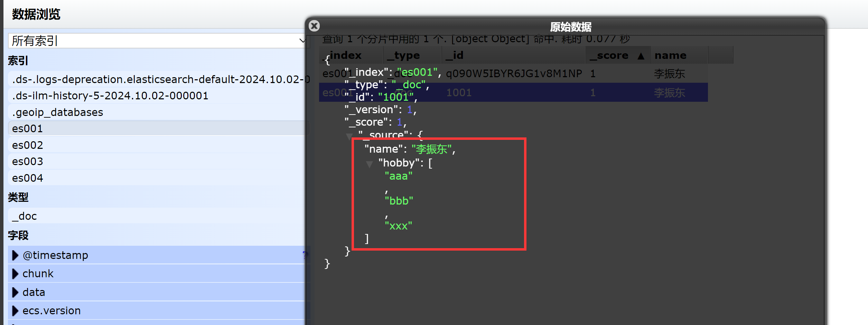The image size is (868, 325).
Task: Click the "_version" line in JSON
Action: [380, 110]
